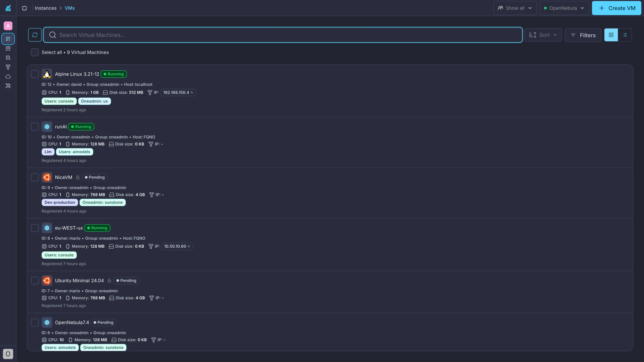Viewport: 644px width, 362px height.
Task: Open the Infrastructure cloud sidebar icon
Action: pyautogui.click(x=8, y=76)
